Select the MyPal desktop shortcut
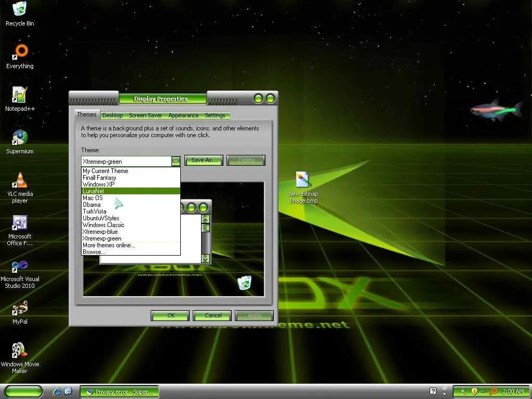The image size is (532, 399). 20,312
